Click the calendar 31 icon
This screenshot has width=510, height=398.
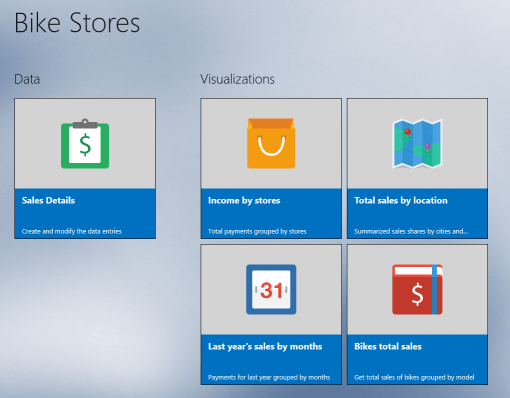pos(271,289)
